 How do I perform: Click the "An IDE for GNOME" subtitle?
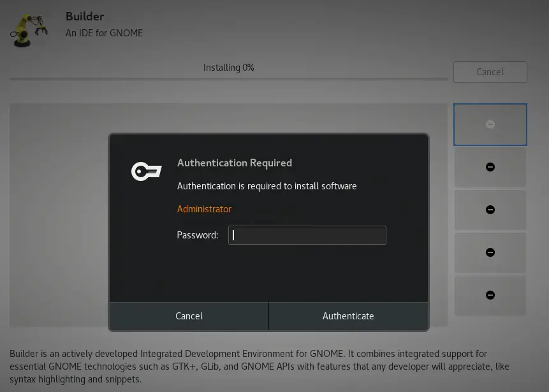[x=104, y=33]
